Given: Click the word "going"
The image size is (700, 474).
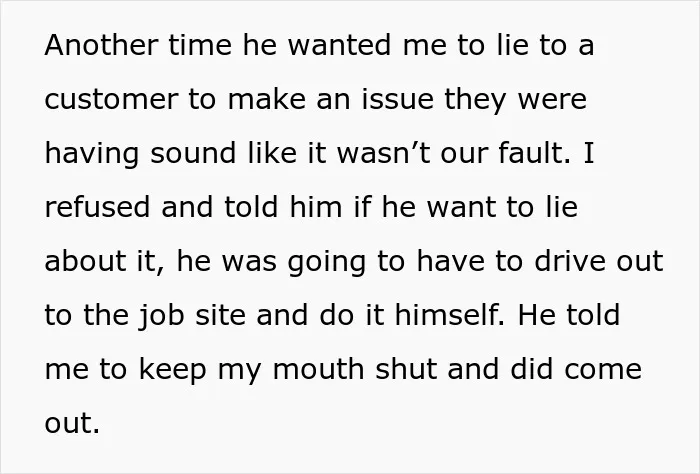Looking at the screenshot, I should click(x=327, y=262).
